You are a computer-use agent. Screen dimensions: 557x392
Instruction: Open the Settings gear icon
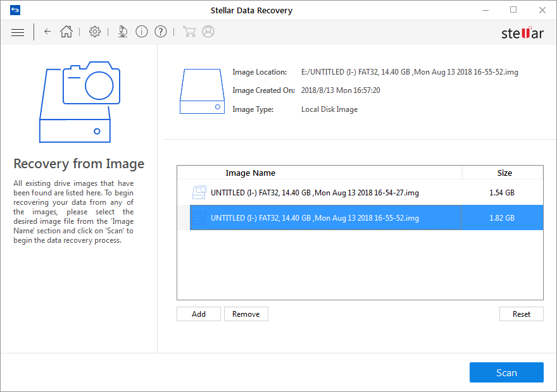[x=94, y=32]
